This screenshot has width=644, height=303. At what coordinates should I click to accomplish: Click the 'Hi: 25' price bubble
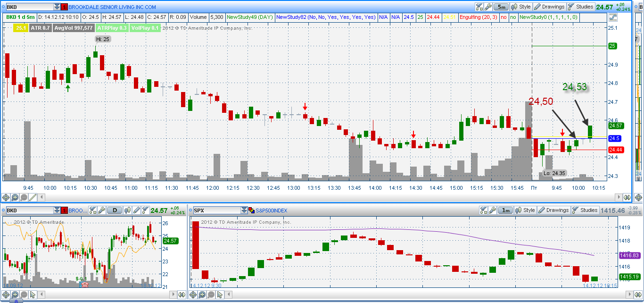click(x=103, y=39)
